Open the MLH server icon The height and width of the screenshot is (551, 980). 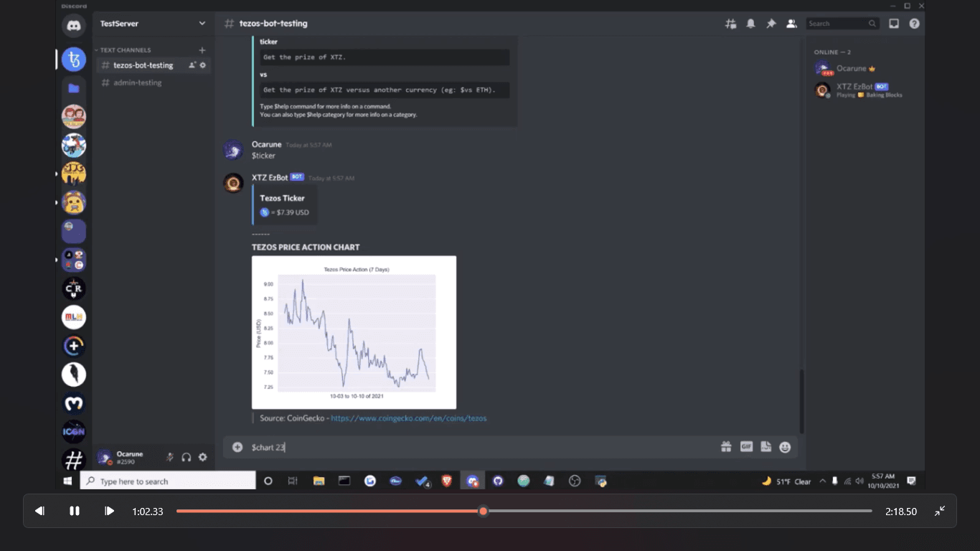[x=74, y=317]
